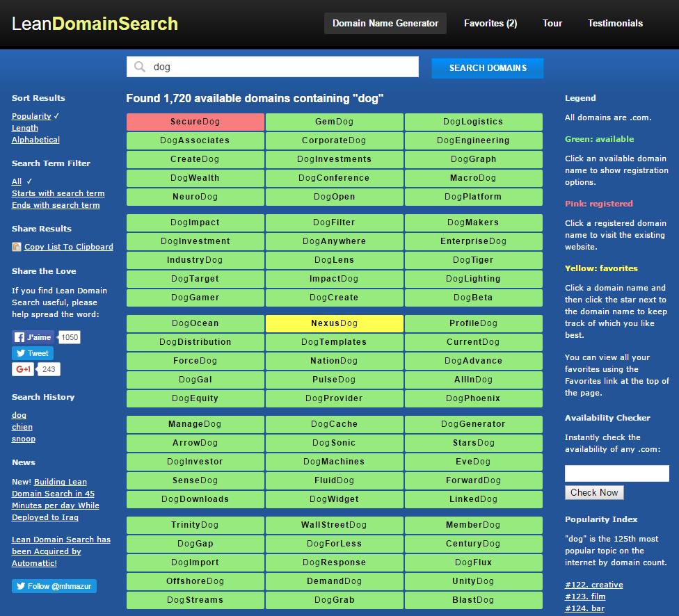Open the Domain Name Generator tab
The height and width of the screenshot is (616, 679).
point(385,24)
